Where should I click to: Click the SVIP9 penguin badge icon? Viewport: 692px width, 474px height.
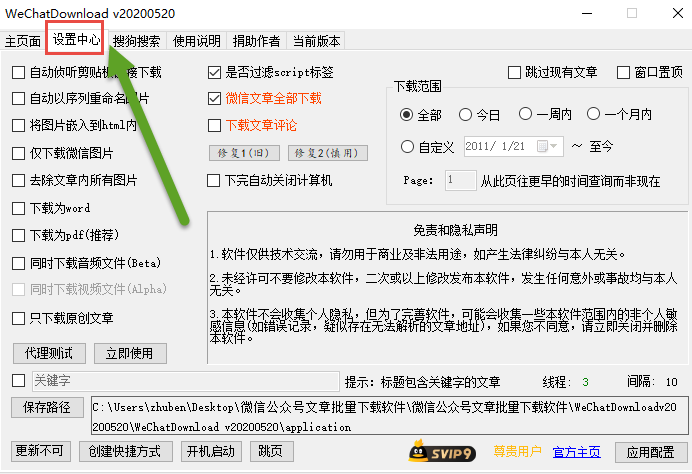[x=442, y=451]
